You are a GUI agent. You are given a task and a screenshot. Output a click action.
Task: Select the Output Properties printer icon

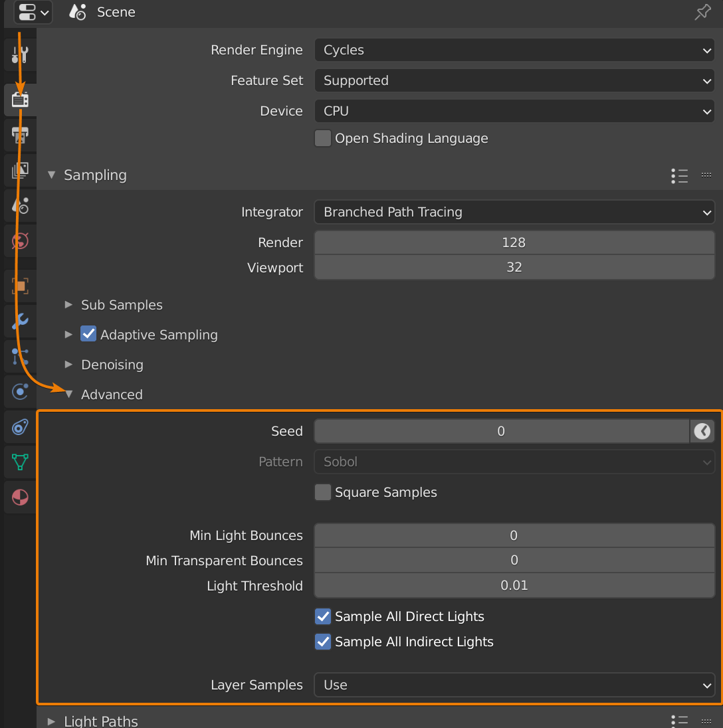[x=19, y=135]
